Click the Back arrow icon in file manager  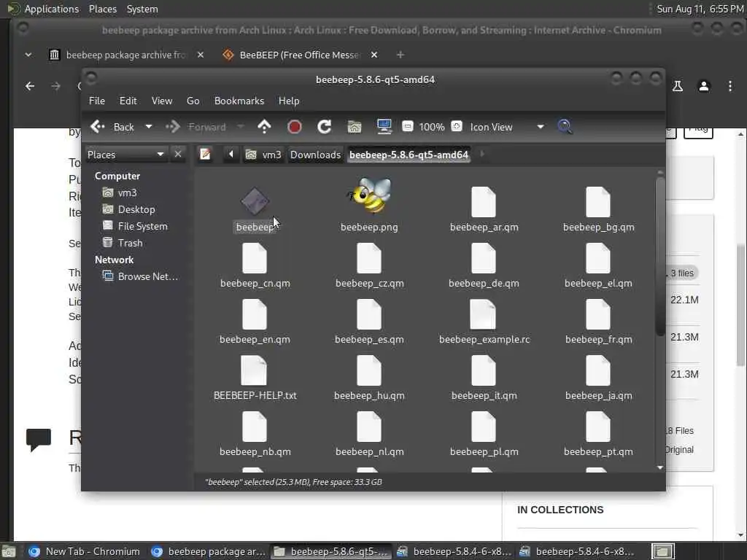(x=98, y=127)
